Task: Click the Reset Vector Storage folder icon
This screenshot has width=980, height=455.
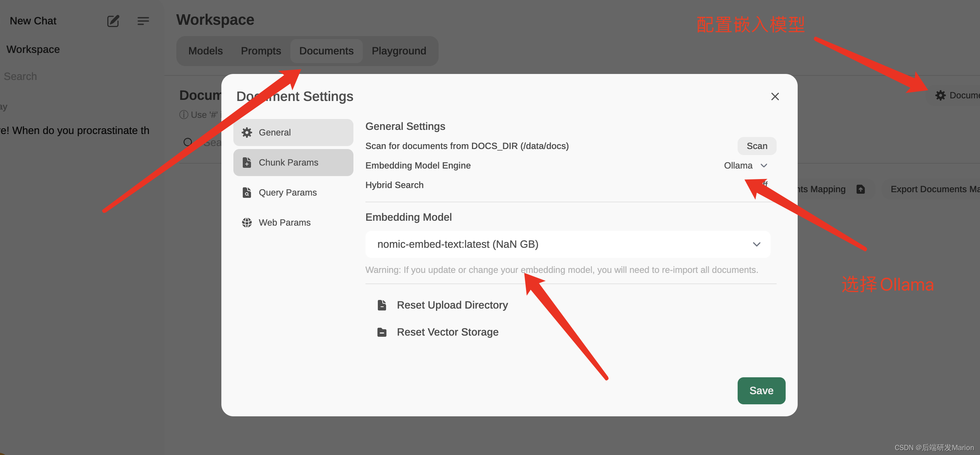Action: pos(382,332)
